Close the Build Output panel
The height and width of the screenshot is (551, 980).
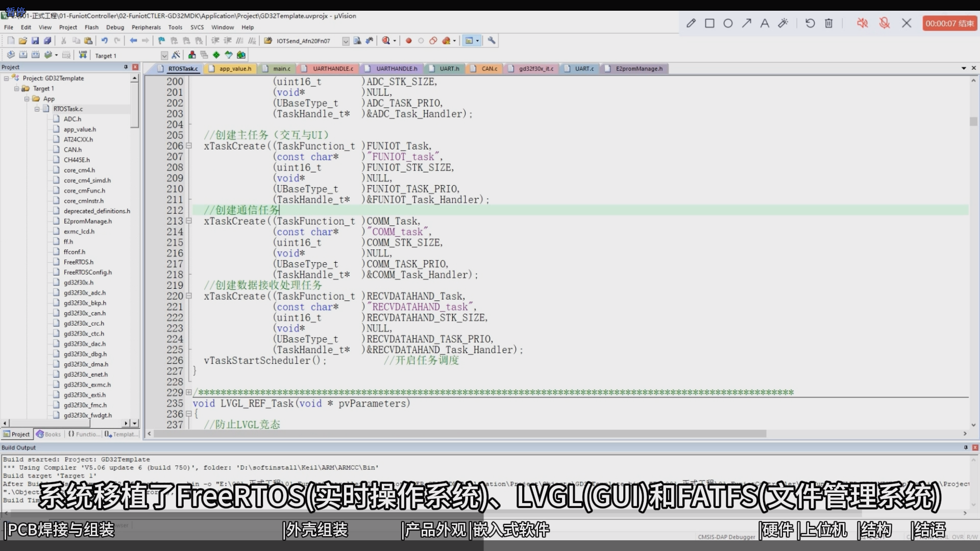pos(975,447)
